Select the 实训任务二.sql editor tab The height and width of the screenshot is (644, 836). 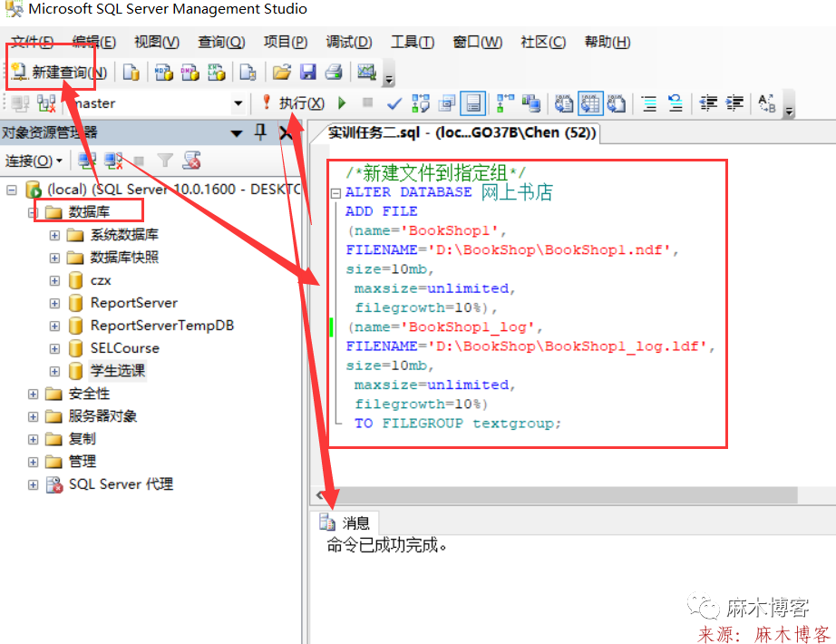461,132
